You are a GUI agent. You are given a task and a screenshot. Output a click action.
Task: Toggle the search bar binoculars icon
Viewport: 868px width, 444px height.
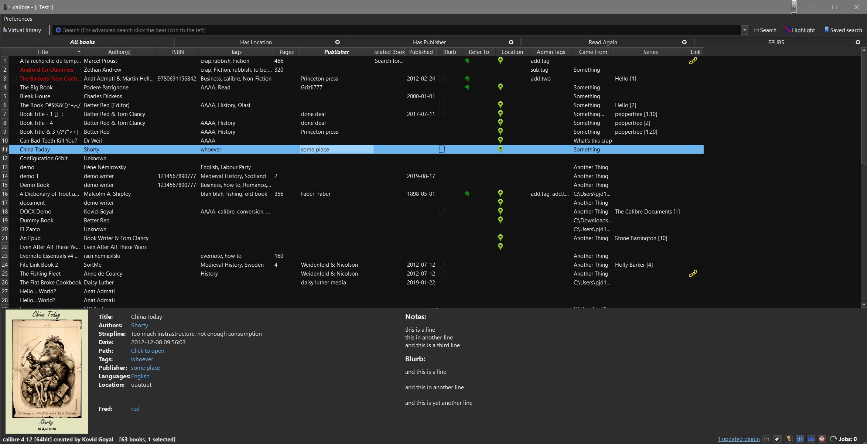767,439
